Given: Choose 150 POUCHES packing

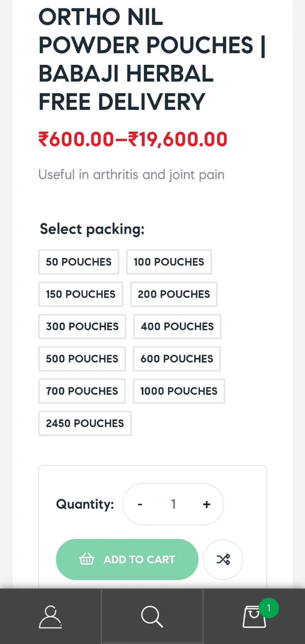Looking at the screenshot, I should tap(81, 294).
